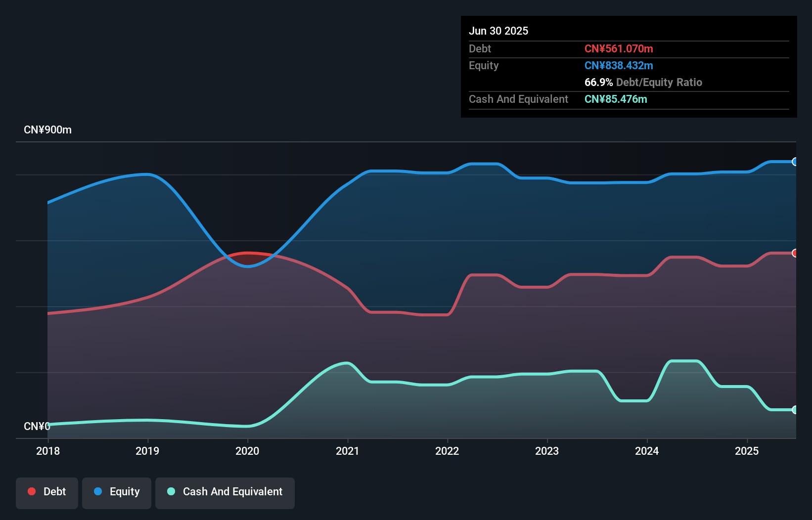The width and height of the screenshot is (812, 520).
Task: Toggle the Debt series visibility
Action: (x=47, y=491)
